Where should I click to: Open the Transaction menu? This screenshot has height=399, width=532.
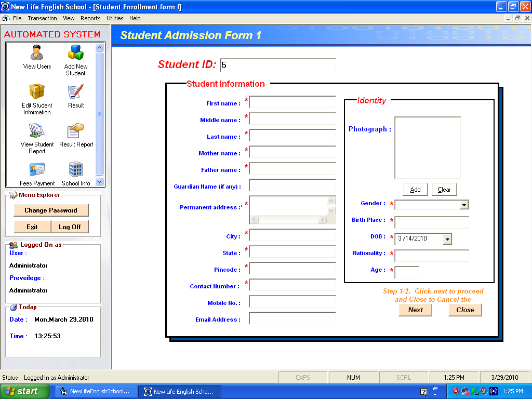pos(42,18)
